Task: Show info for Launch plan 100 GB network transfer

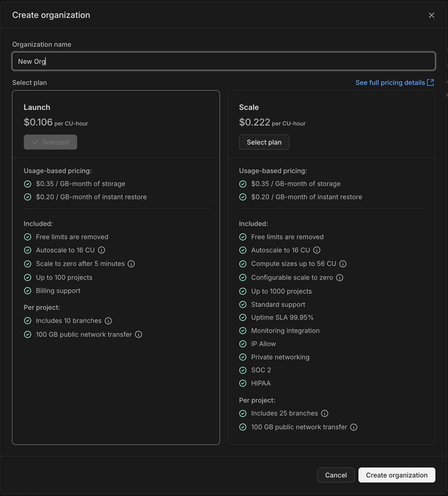Action: tap(139, 334)
